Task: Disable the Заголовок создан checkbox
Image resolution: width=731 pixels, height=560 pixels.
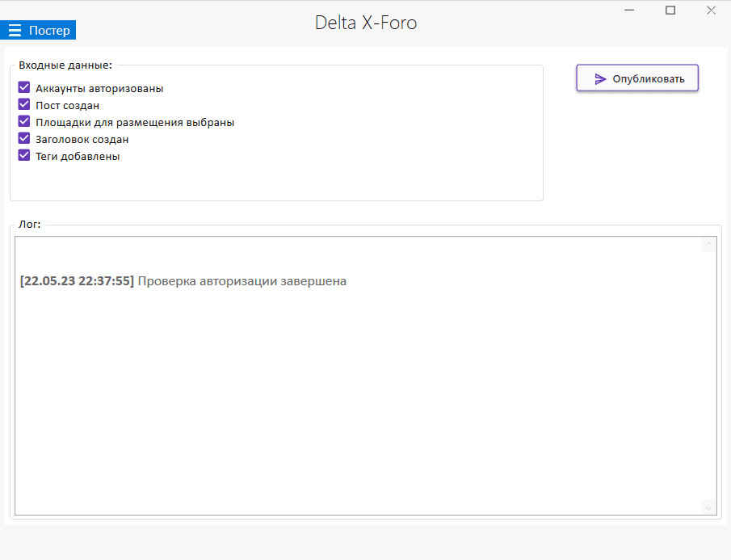Action: coord(24,139)
